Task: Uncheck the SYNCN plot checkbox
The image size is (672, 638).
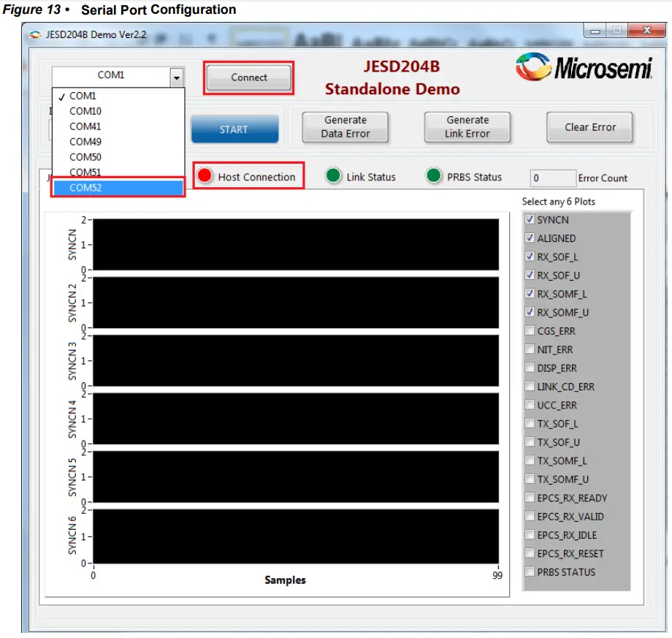Action: 530,219
